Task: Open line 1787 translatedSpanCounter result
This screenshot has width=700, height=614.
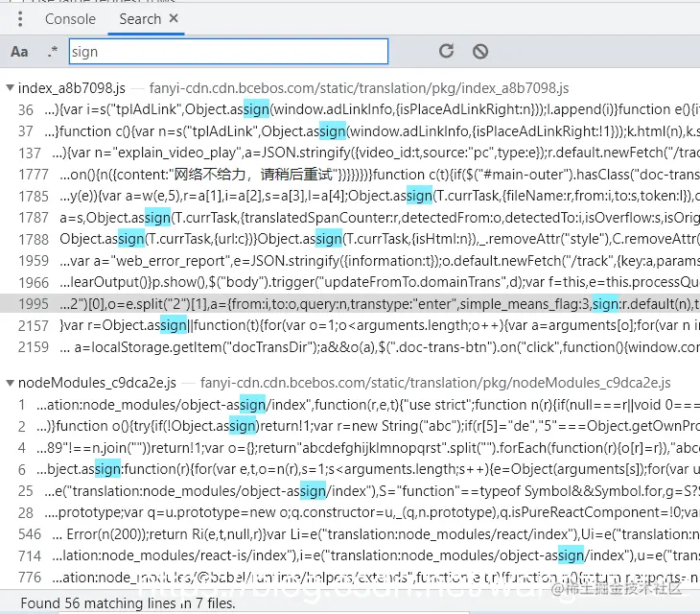Action: [350, 218]
